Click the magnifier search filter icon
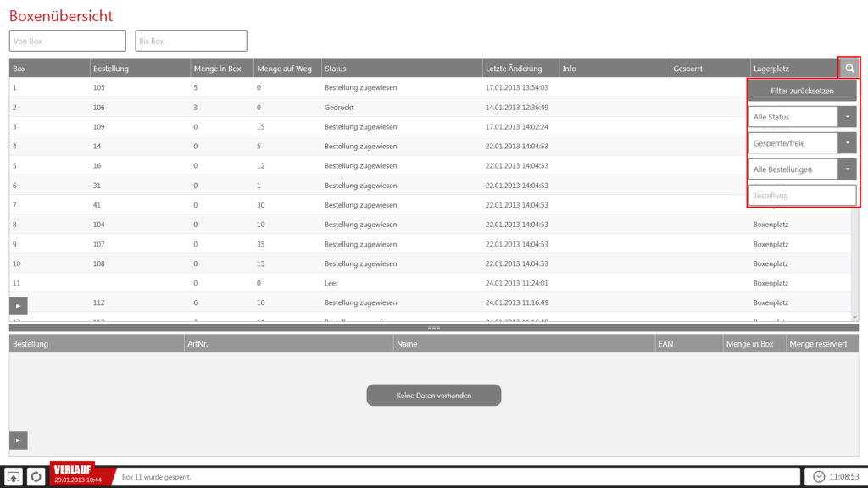This screenshot has width=868, height=488. coord(849,68)
